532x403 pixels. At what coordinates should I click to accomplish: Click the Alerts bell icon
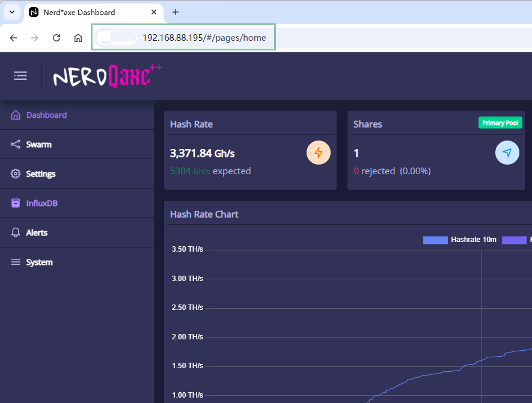tap(16, 233)
